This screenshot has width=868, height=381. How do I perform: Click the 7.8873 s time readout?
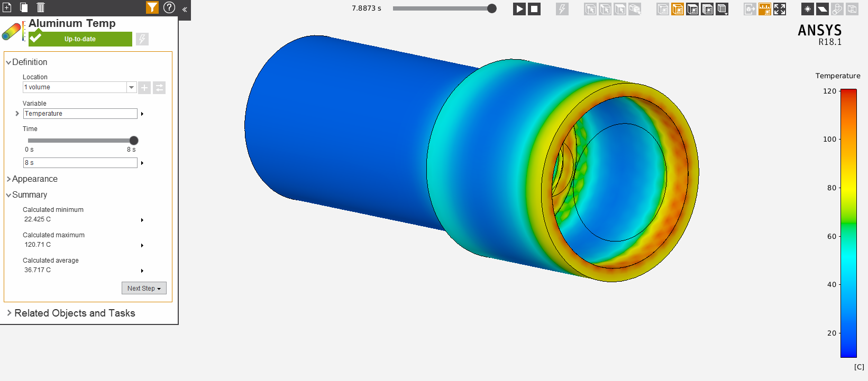click(367, 8)
